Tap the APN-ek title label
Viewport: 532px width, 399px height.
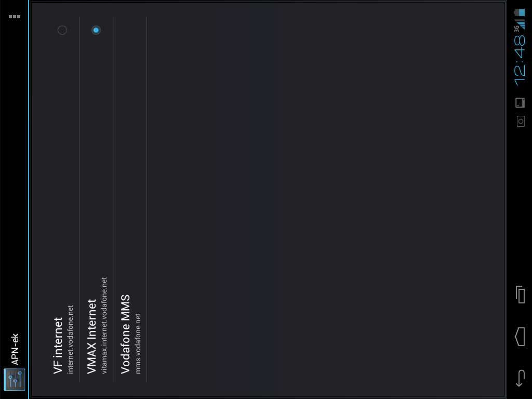15,349
